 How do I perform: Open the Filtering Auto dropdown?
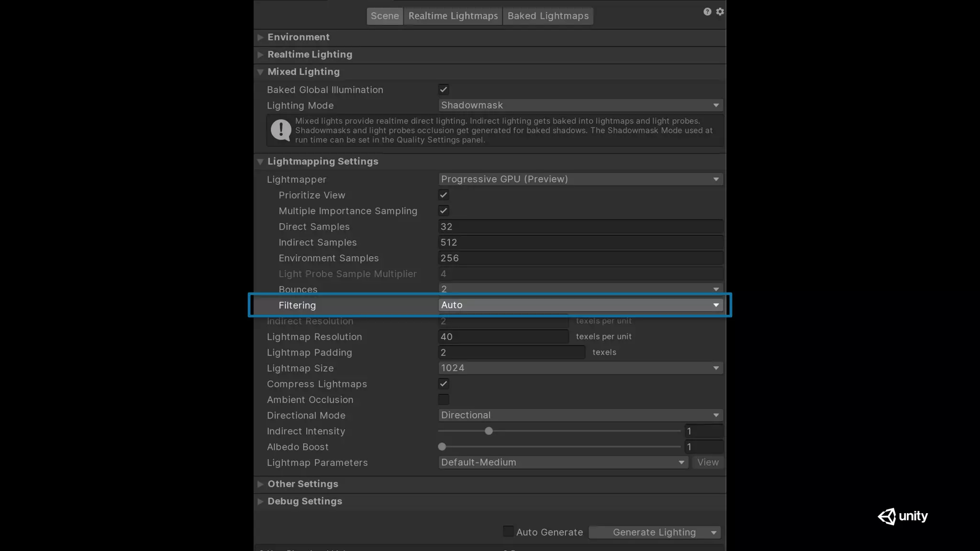(580, 305)
